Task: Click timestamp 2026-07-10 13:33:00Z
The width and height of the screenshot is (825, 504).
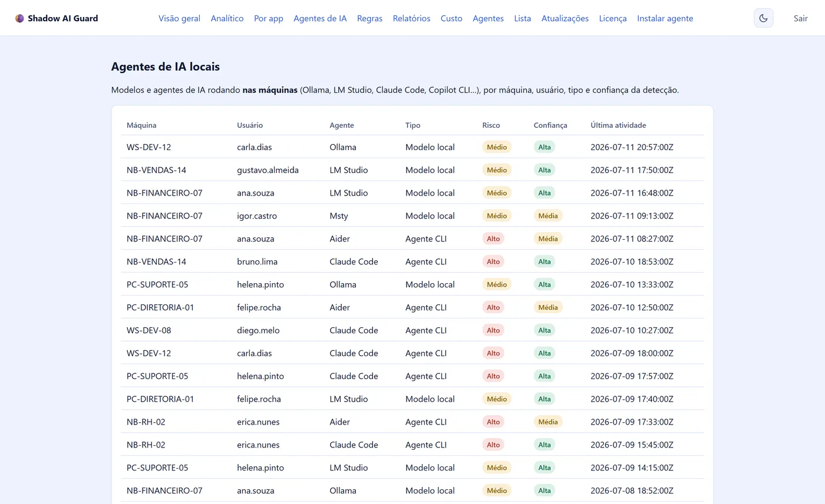Action: (632, 284)
